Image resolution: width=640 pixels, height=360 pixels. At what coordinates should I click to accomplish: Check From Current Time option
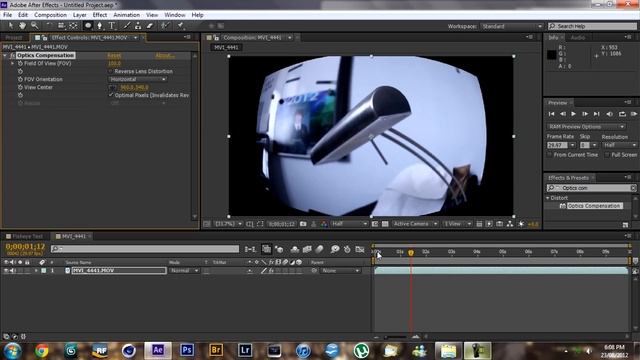[x=549, y=155]
